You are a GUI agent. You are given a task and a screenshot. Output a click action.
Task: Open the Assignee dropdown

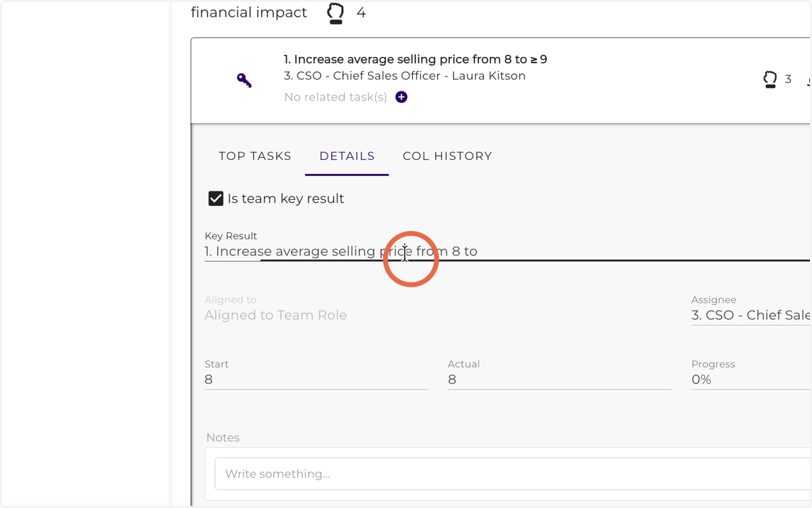(x=750, y=315)
